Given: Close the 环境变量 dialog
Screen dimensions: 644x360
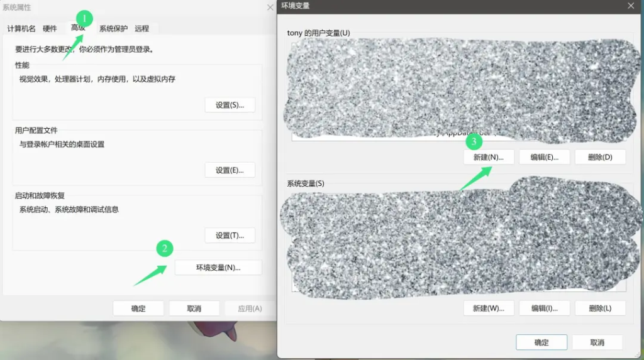Looking at the screenshot, I should [631, 6].
